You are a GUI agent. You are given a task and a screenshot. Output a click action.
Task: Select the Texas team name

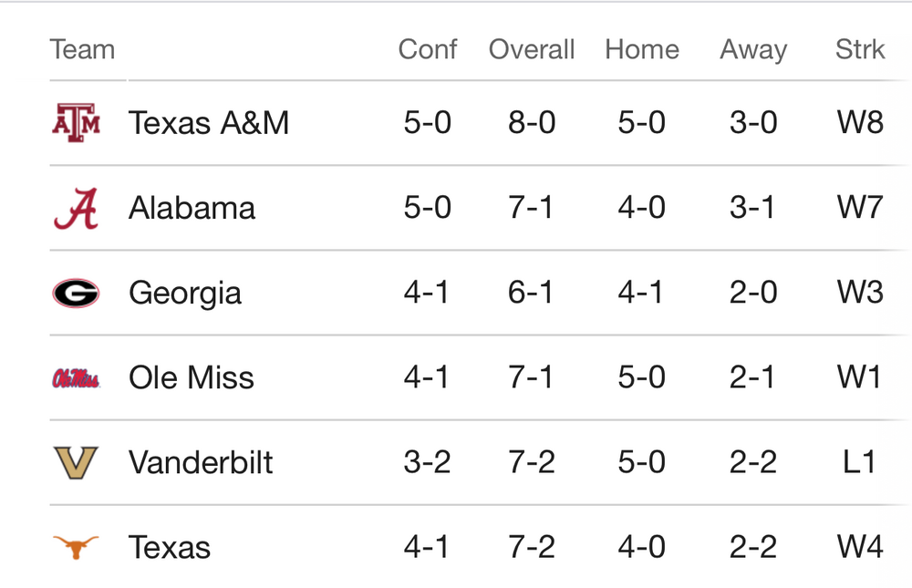[170, 547]
